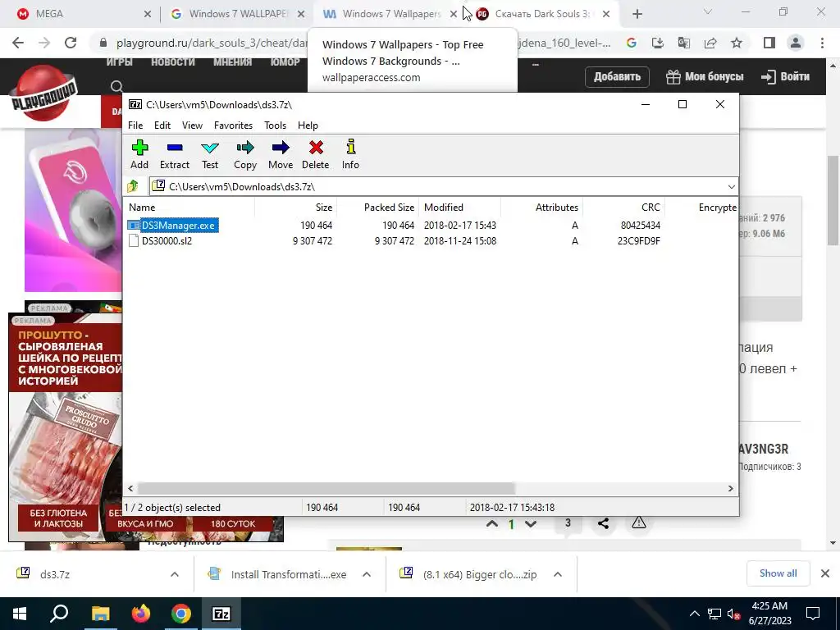Screen dimensions: 840x630
Task: Switch to the Dark Souls 3 tab
Action: tap(544, 14)
